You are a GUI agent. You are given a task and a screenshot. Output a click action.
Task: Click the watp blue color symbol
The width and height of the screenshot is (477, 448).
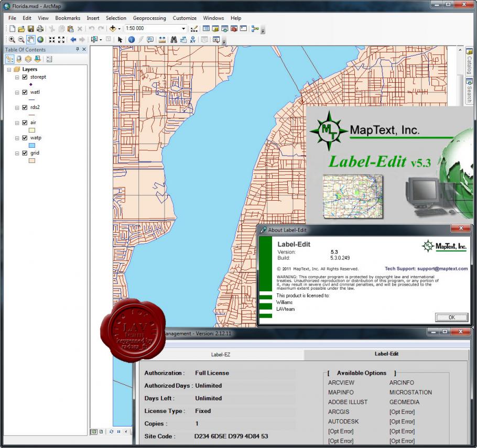point(32,145)
